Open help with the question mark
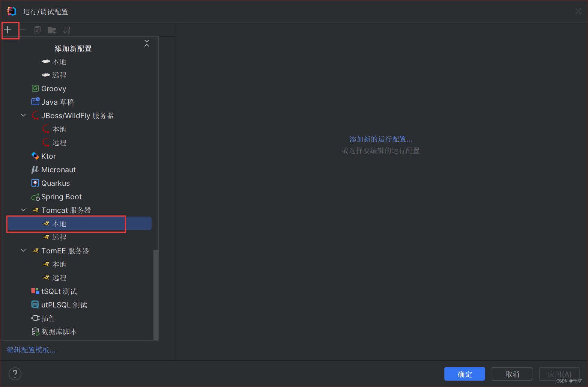Viewport: 588px width, 387px height. [x=15, y=374]
